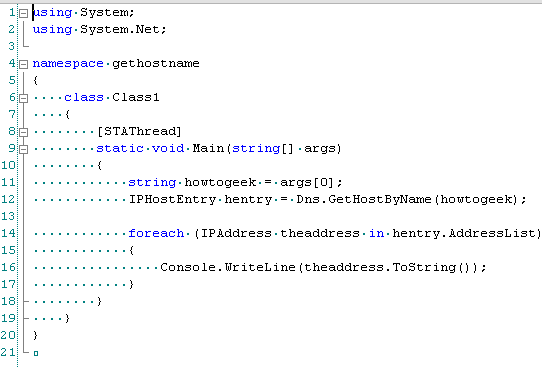This screenshot has height=367, width=542.
Task: Click the text 'System.Net;' on line 2
Action: click(x=123, y=29)
